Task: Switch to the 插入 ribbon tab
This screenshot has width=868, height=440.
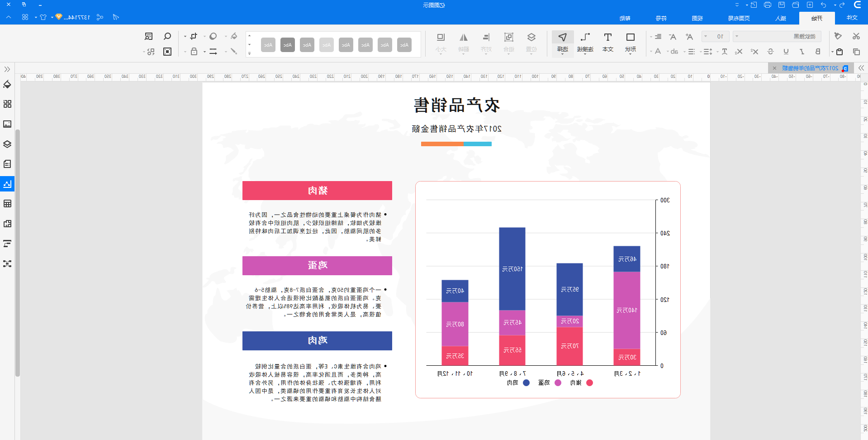Action: [781, 18]
